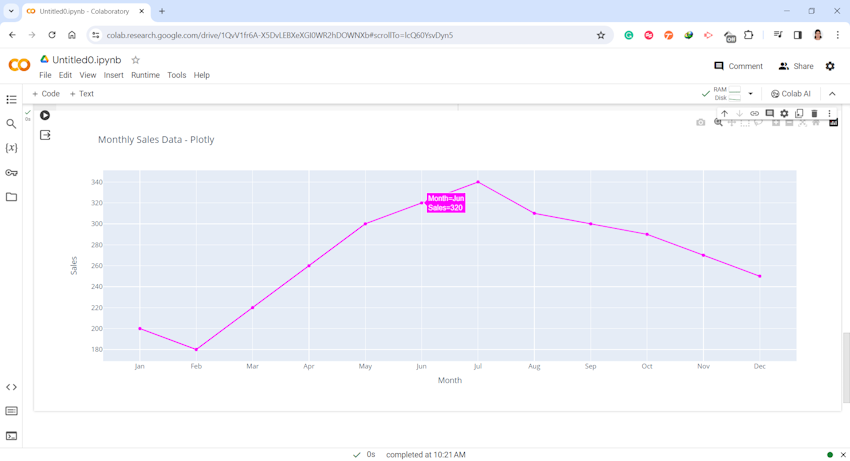Reload the page

click(x=52, y=35)
